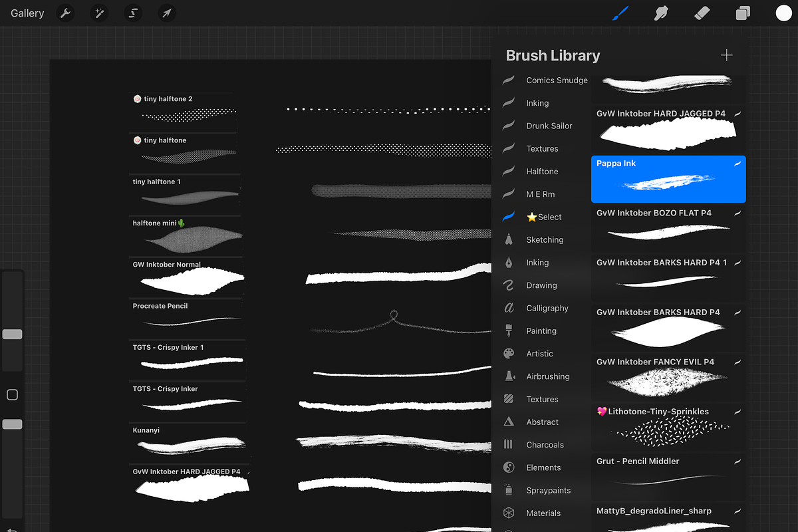Activate the Selection tool
This screenshot has height=532, width=798.
coord(133,13)
